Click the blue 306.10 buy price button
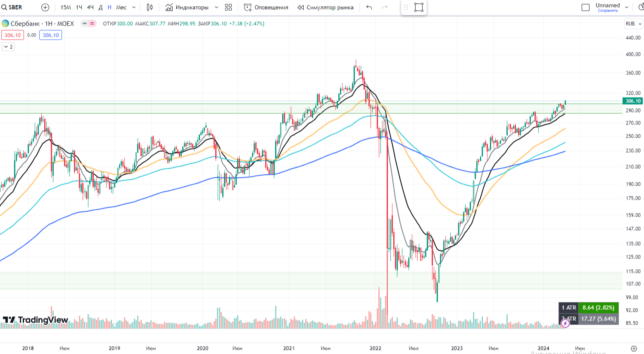This screenshot has height=354, width=644. pos(50,35)
